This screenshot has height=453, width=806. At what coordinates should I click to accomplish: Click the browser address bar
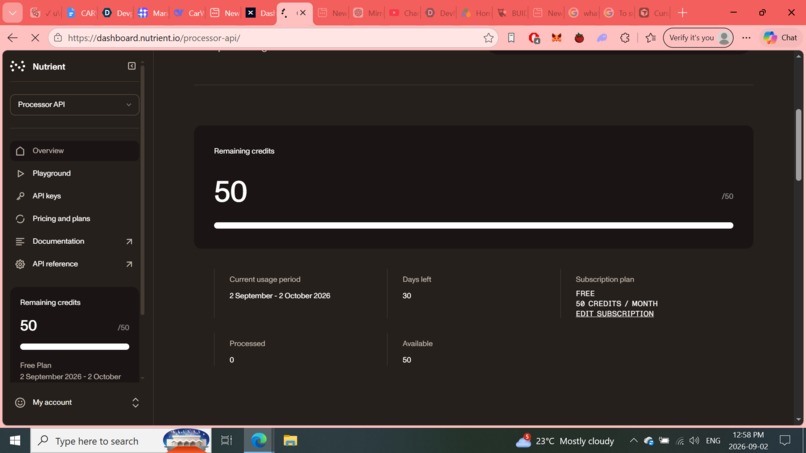[x=272, y=38]
